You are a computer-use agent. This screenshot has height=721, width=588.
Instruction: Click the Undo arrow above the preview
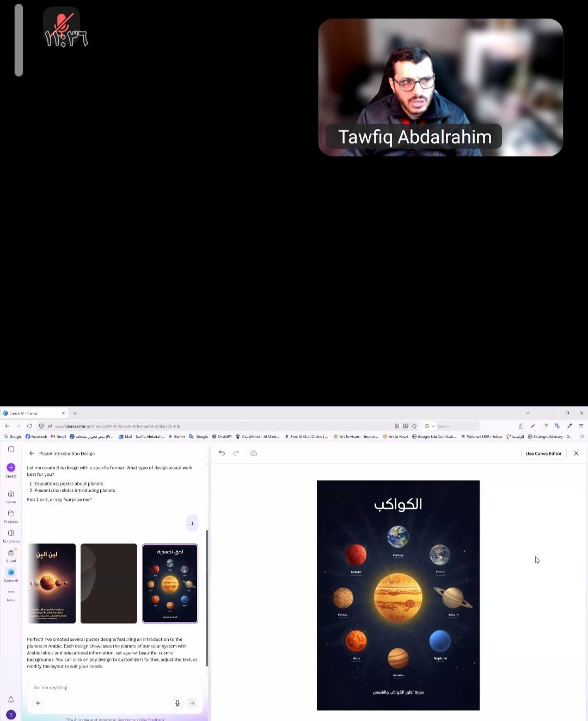point(222,453)
